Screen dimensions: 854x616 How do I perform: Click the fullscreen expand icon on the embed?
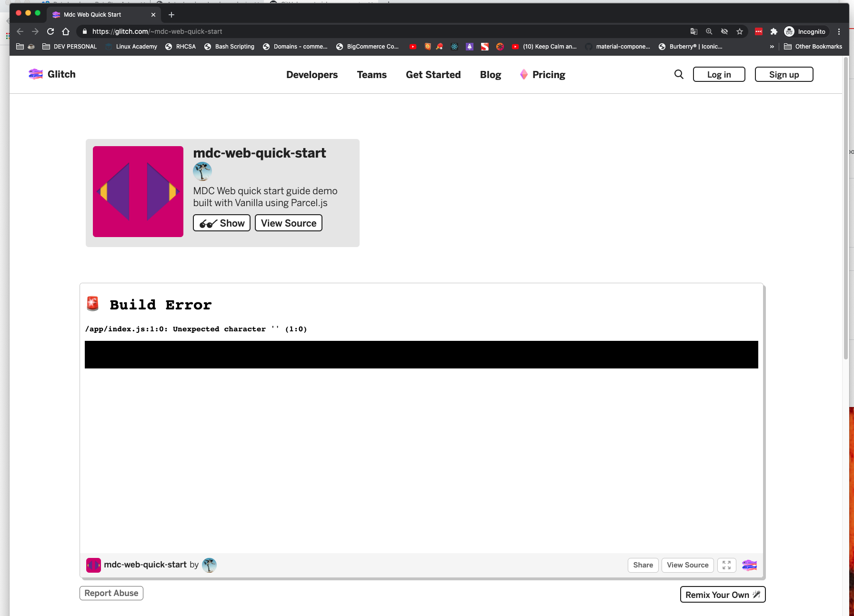(x=726, y=565)
